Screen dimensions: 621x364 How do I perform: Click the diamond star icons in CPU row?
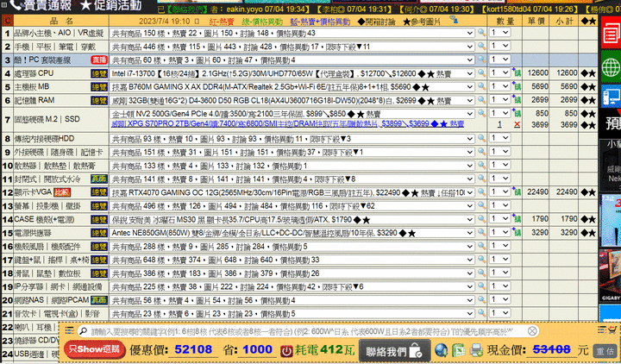click(x=588, y=73)
